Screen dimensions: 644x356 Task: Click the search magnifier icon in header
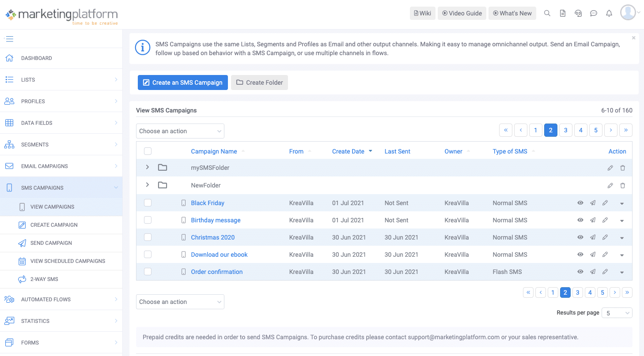[x=547, y=13]
